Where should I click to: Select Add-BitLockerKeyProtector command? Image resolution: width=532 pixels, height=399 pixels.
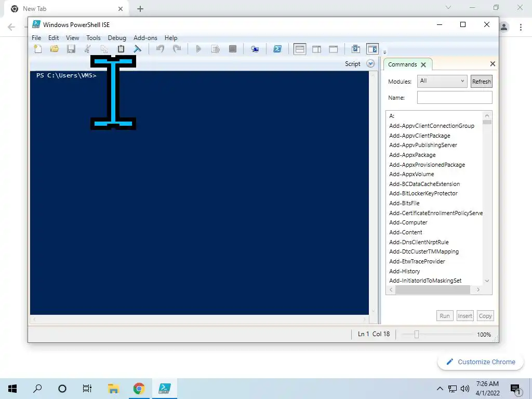[423, 193]
